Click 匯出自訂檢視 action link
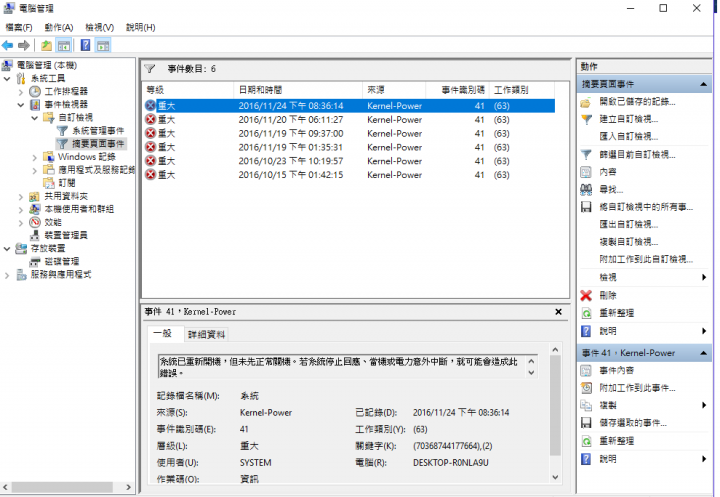Image resolution: width=720 pixels, height=497 pixels. 629,225
